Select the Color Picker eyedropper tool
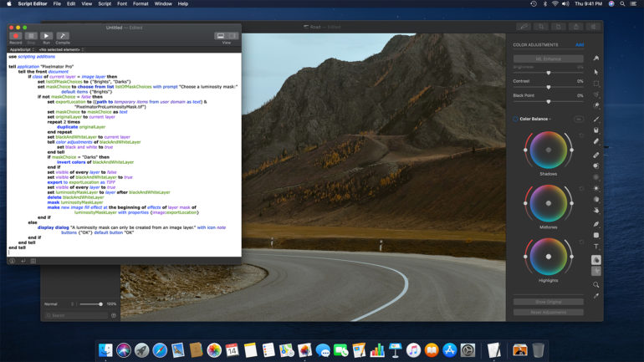The height and width of the screenshot is (362, 644). point(596,296)
